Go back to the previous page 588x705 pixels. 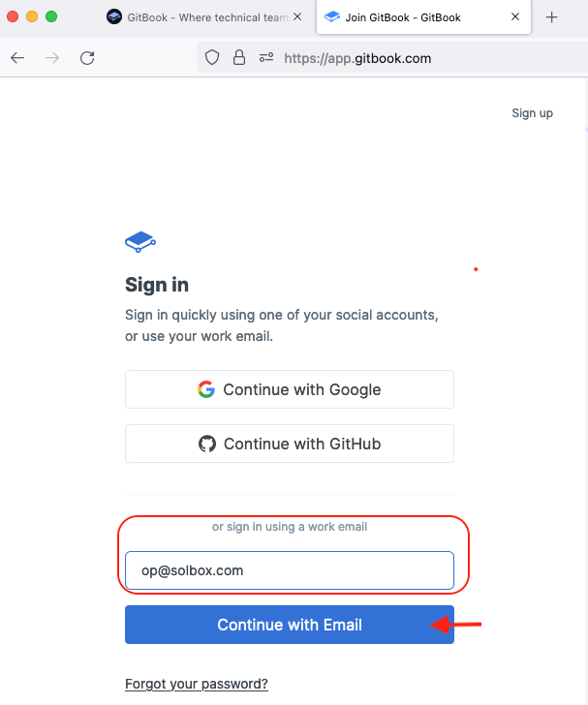(17, 58)
